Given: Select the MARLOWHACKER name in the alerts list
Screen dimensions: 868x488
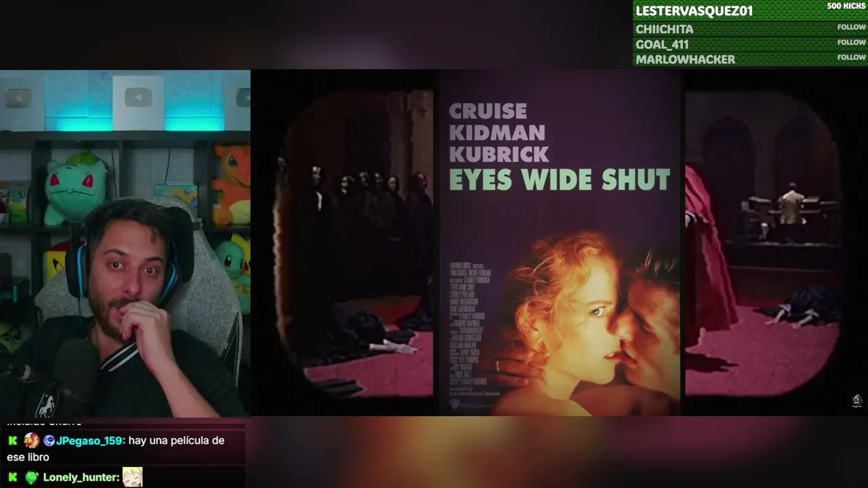Looking at the screenshot, I should coord(685,60).
